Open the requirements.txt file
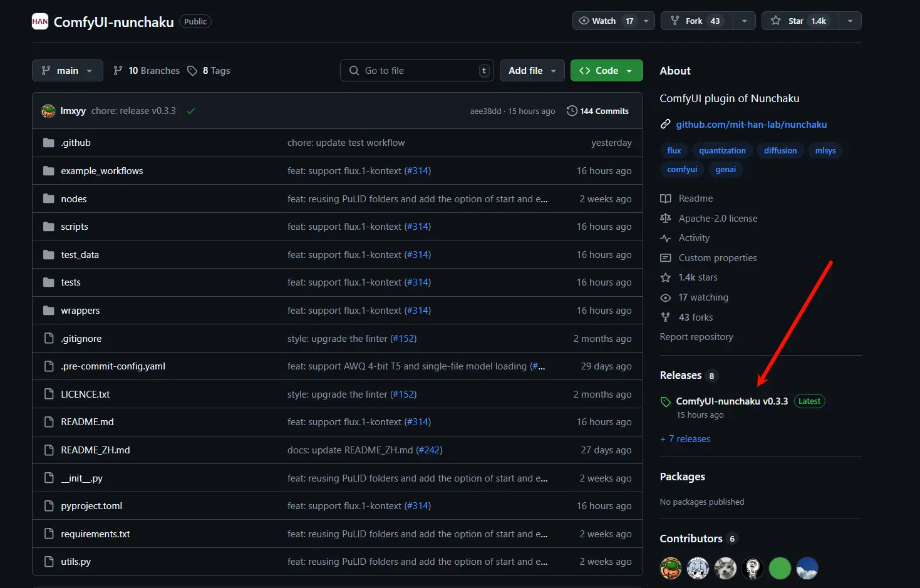Screen dimensions: 920x588 click(95, 534)
